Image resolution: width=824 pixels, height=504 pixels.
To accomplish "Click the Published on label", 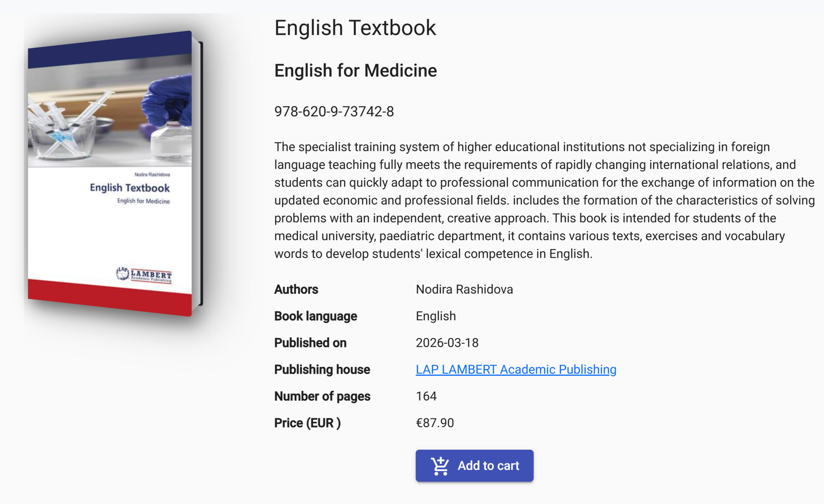I will (310, 343).
